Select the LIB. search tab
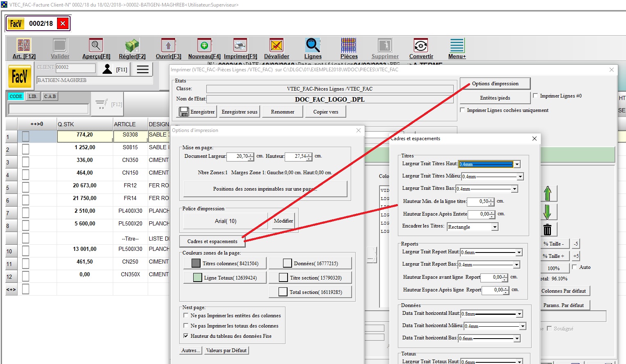The height and width of the screenshot is (364, 626). (x=33, y=96)
